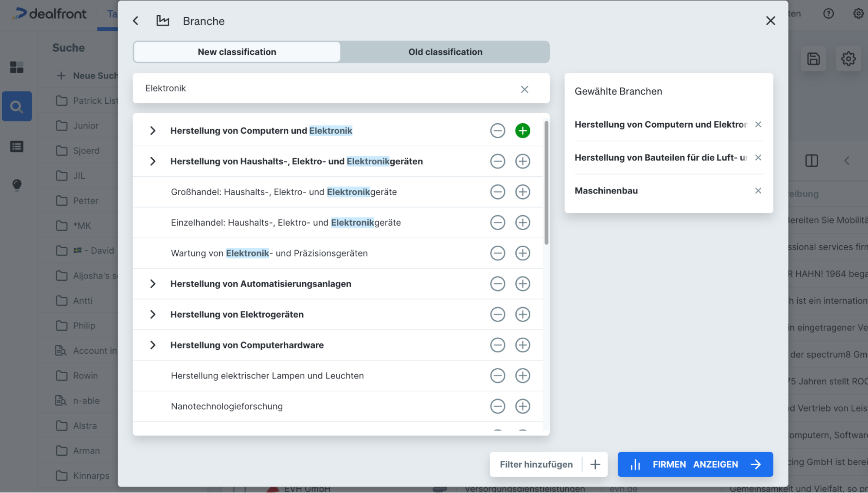Click the FIRMEN ANZEIGEN button

click(x=695, y=464)
